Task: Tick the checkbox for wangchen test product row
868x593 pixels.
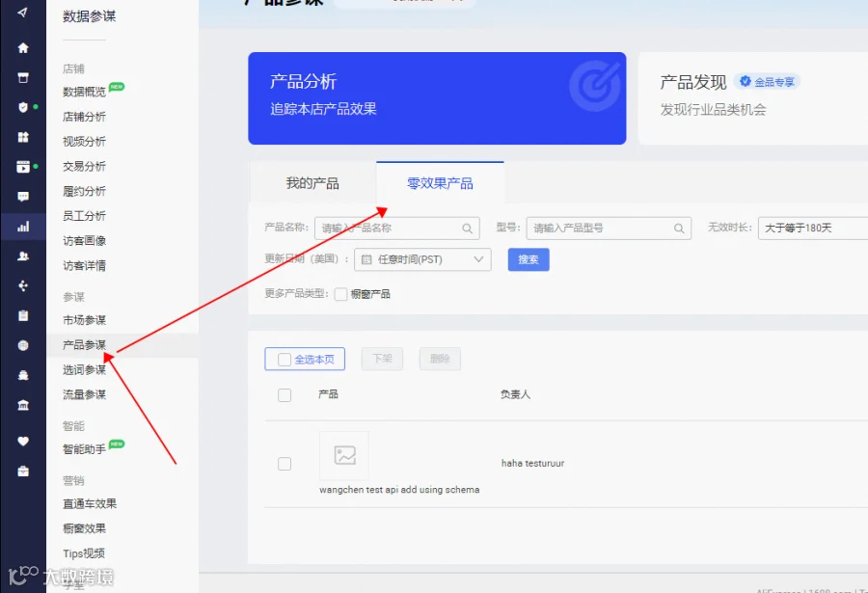Action: [x=285, y=464]
